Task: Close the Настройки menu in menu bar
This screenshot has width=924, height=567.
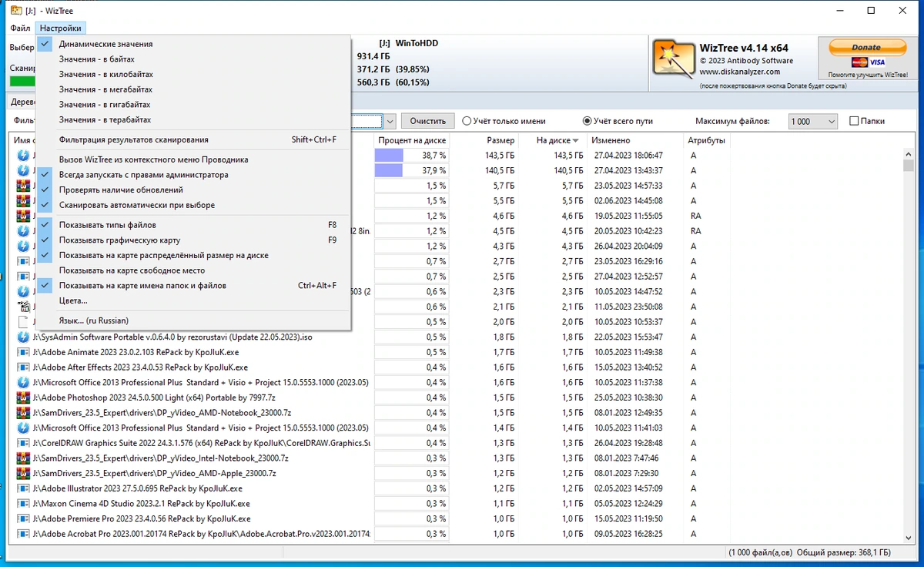Action: click(x=61, y=28)
